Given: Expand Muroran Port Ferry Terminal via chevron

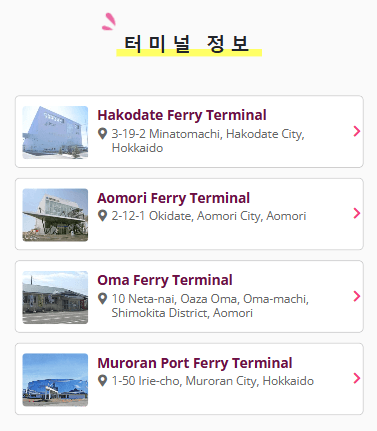Looking at the screenshot, I should pos(357,378).
